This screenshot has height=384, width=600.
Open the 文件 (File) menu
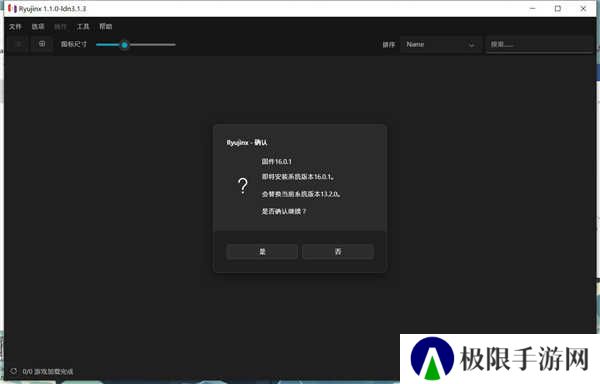coord(15,27)
